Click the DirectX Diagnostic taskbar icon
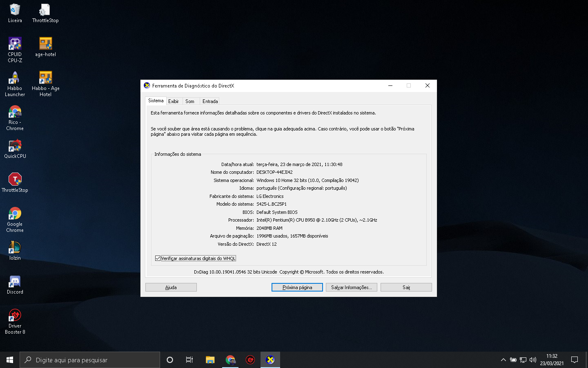Viewport: 588px width, 368px height. pyautogui.click(x=270, y=360)
